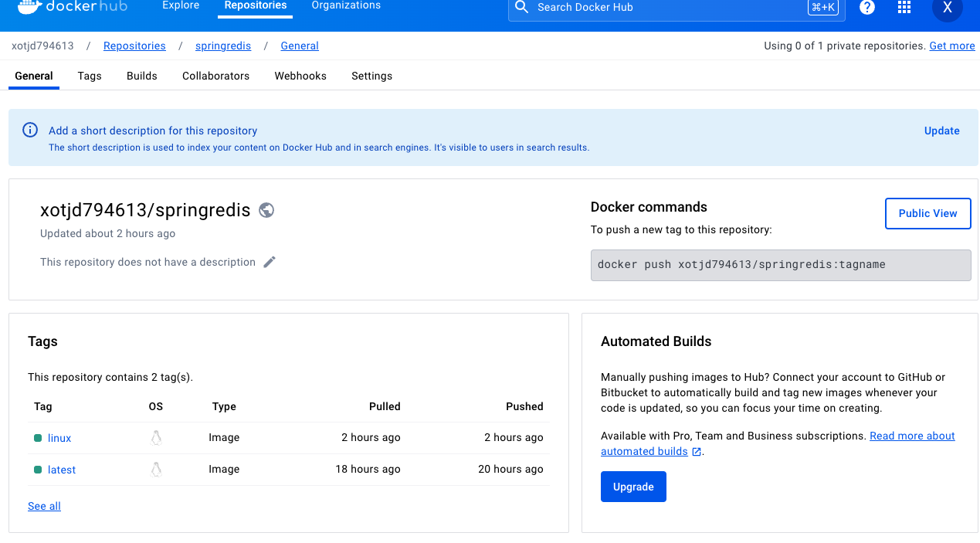Switch to the Webhooks tab
Viewport: 980px width, 543px height.
tap(300, 76)
